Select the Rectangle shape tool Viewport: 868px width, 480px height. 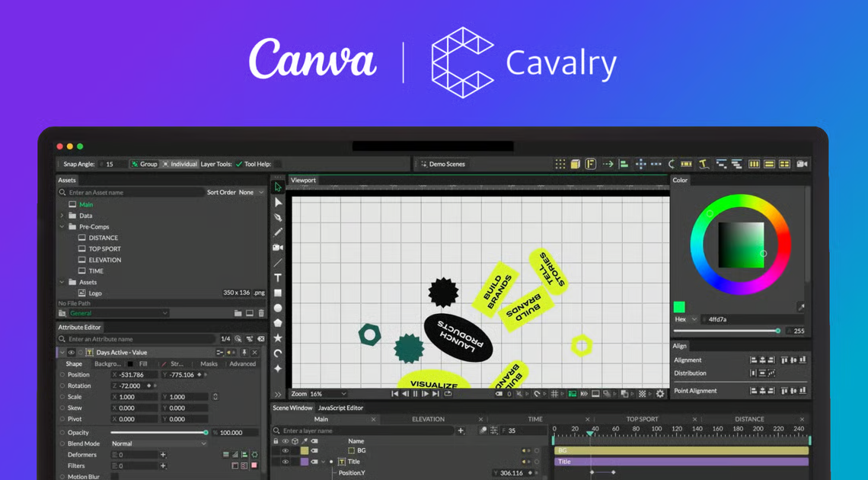(x=278, y=293)
